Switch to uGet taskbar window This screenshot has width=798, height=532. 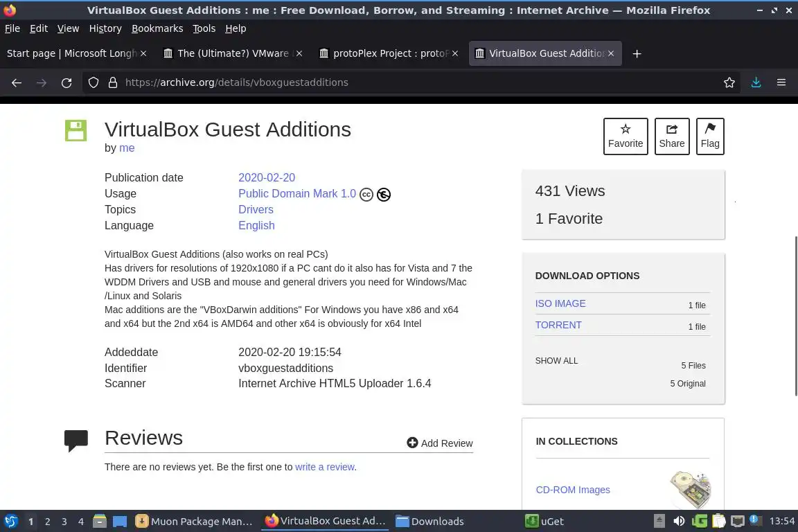click(x=545, y=522)
